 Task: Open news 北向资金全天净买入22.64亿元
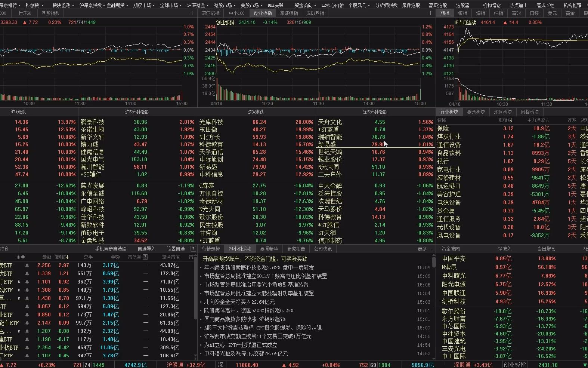coord(239,302)
